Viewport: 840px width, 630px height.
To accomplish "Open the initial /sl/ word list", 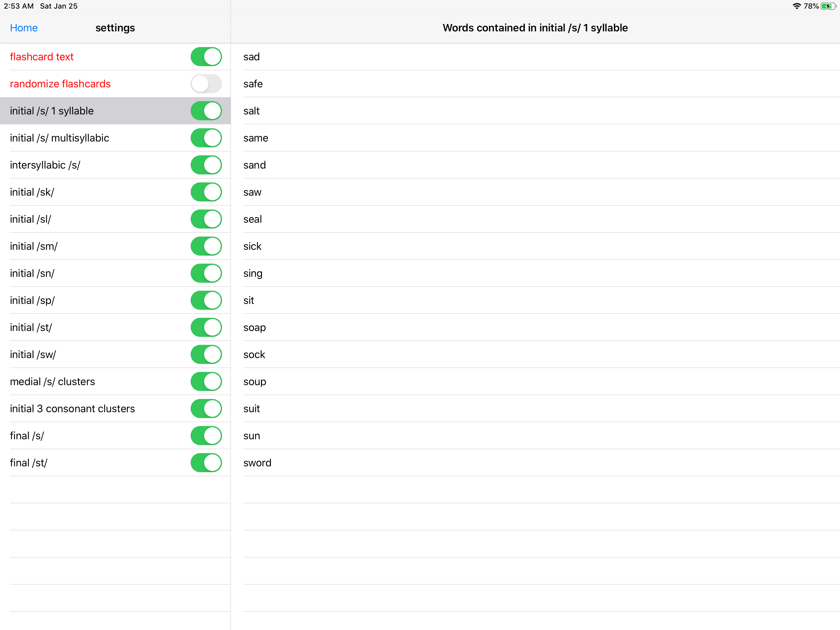I will (30, 219).
